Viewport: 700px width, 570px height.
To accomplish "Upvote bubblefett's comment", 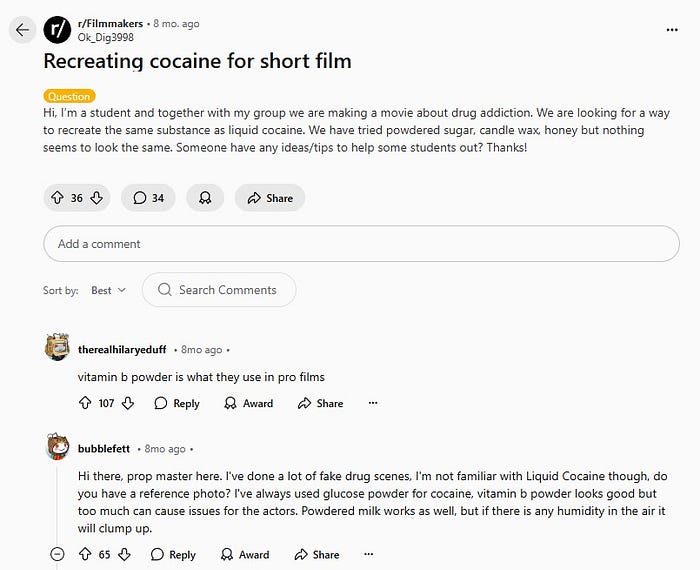I will click(84, 554).
